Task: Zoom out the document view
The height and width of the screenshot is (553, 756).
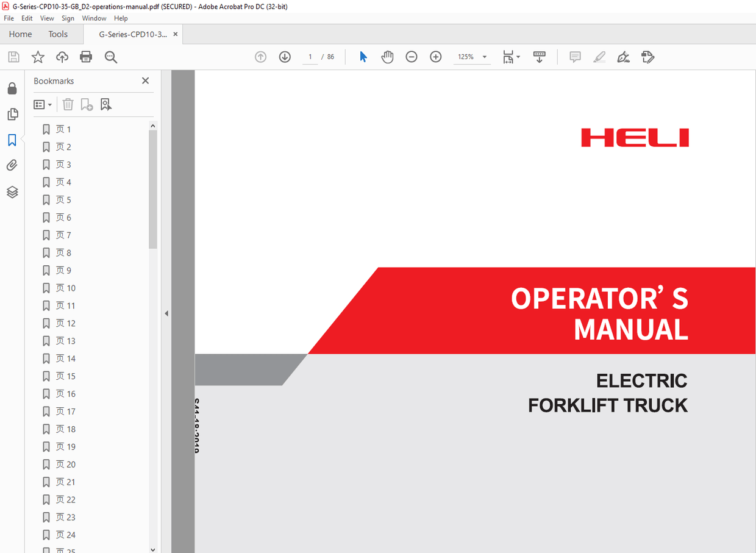Action: [x=412, y=57]
